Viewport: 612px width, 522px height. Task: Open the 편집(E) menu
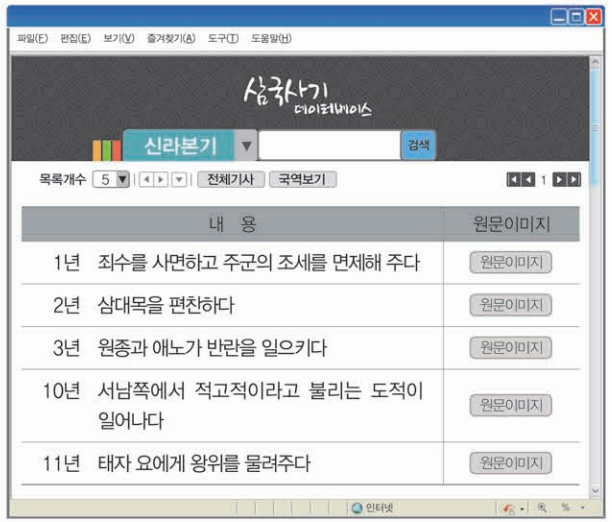pos(75,38)
